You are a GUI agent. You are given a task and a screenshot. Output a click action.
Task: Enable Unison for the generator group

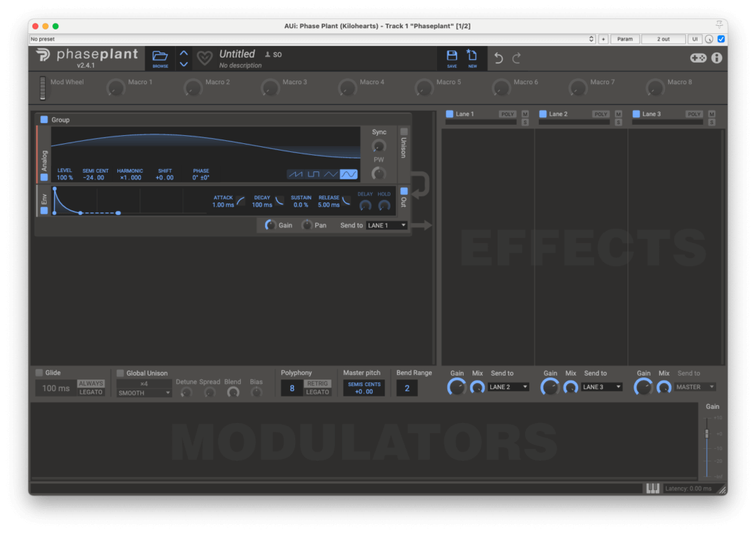pos(404,131)
